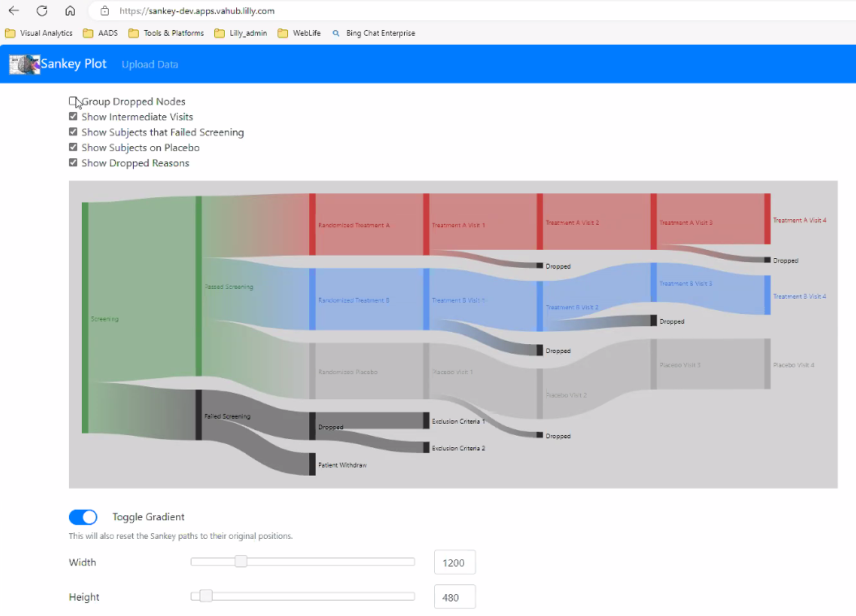Click Dropped node below Treatment A Visit 4
This screenshot has height=616, width=856.
(767, 260)
